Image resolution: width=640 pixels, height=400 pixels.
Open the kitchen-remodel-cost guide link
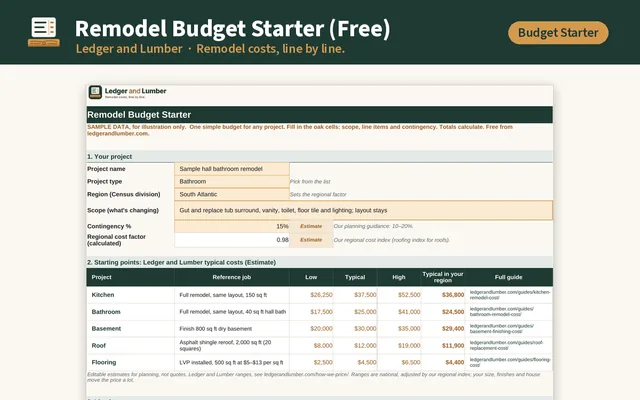(x=509, y=295)
